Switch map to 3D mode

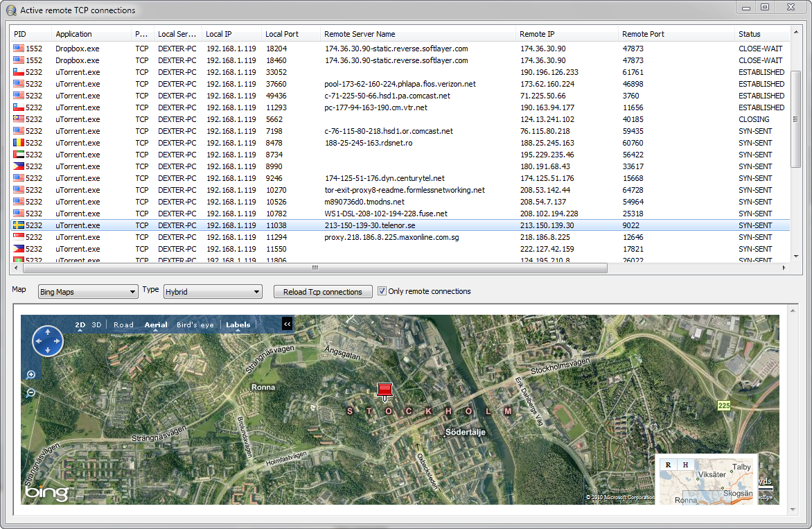pyautogui.click(x=97, y=324)
